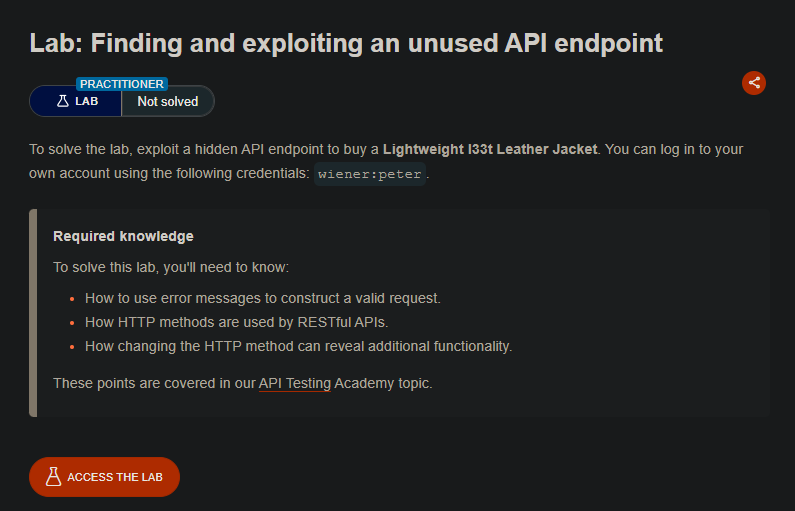Click the red share icon
795x511 pixels.
[753, 83]
